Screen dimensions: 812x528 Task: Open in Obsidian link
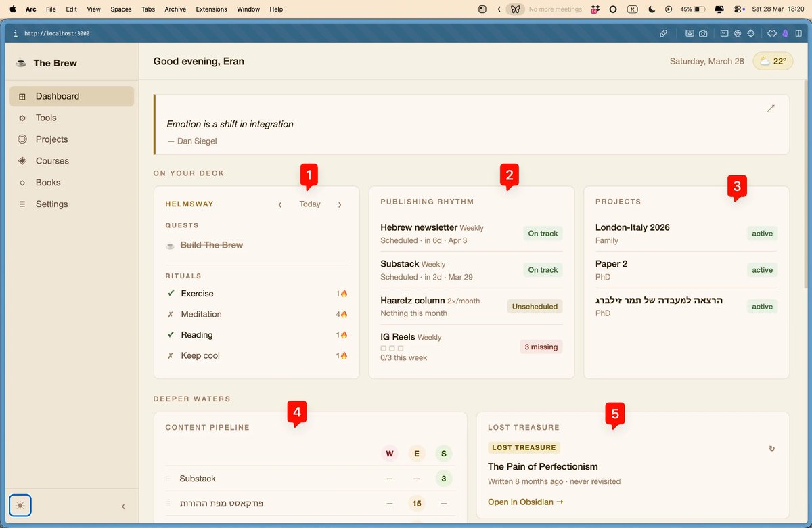525,502
